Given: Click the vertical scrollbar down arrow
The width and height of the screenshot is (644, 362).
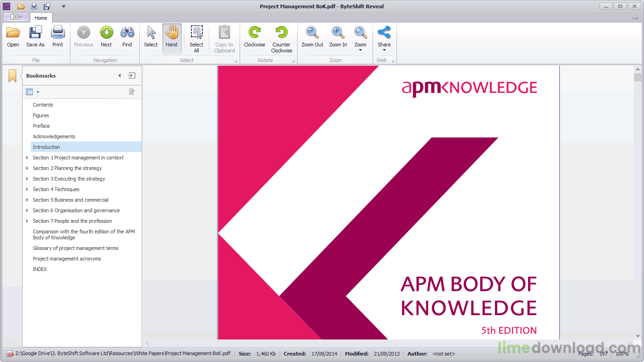Looking at the screenshot, I should point(638,336).
